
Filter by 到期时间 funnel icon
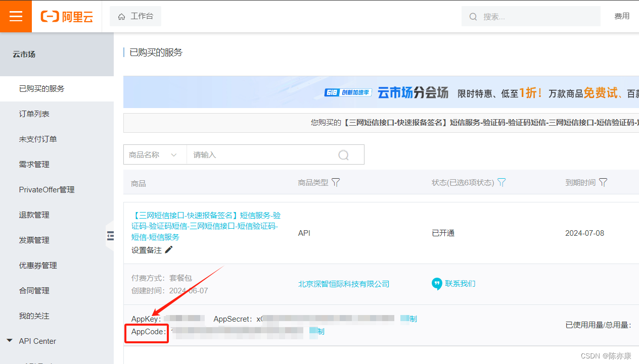[x=603, y=183]
